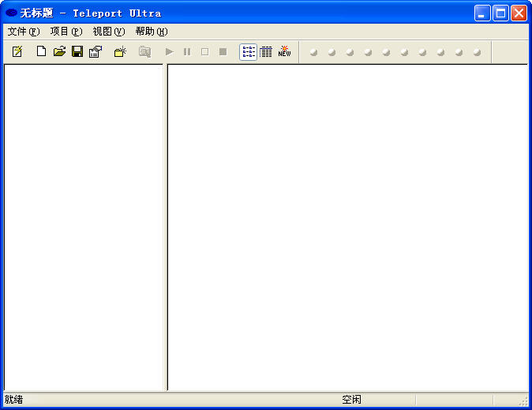The width and height of the screenshot is (532, 410).
Task: Grab the status bar corner size grip
Action: [523, 401]
